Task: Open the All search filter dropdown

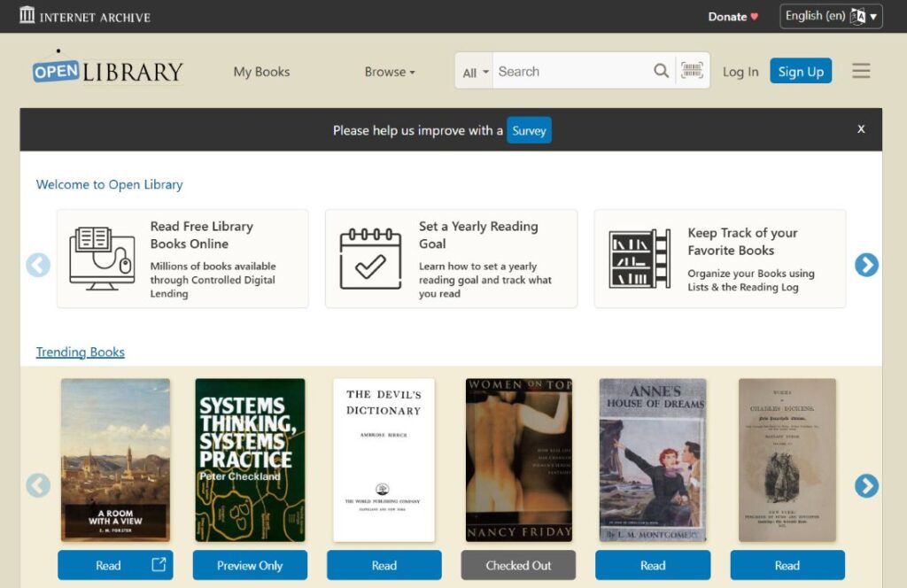Action: pyautogui.click(x=473, y=71)
